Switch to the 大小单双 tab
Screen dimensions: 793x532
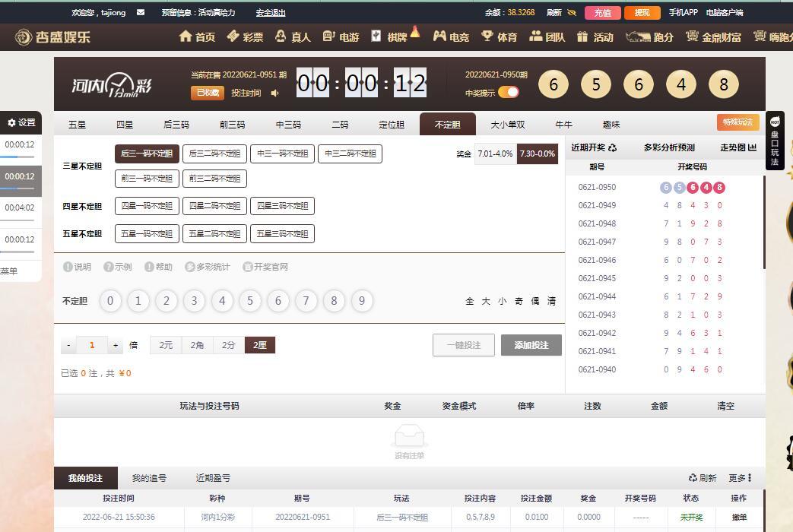point(507,125)
